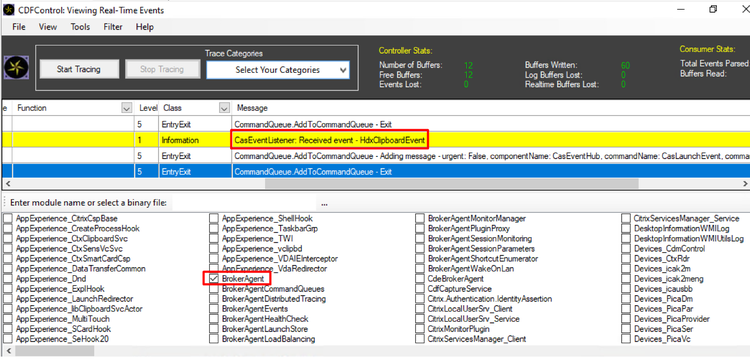Open the Select Your Categories dropdown
The image size is (750, 363).
pos(278,70)
